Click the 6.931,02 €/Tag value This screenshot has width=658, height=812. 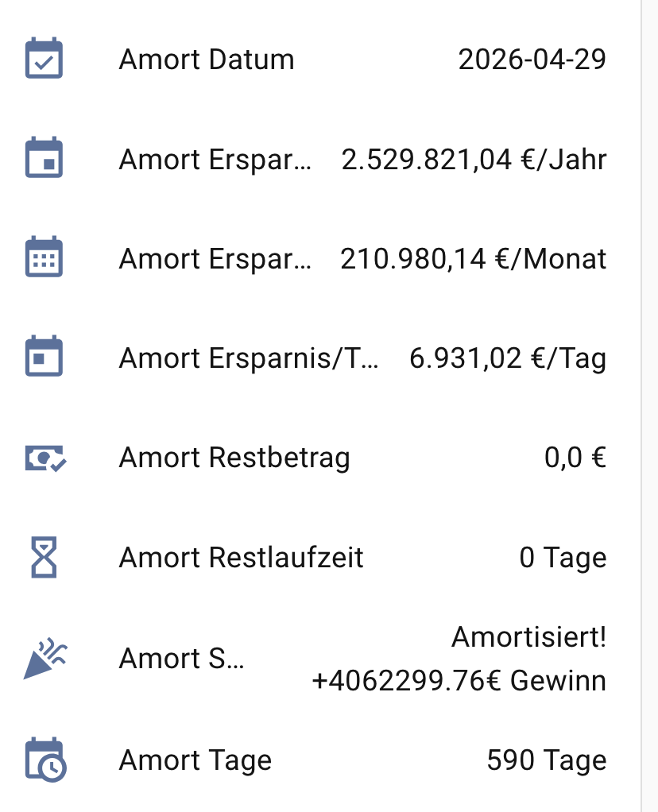pos(507,358)
